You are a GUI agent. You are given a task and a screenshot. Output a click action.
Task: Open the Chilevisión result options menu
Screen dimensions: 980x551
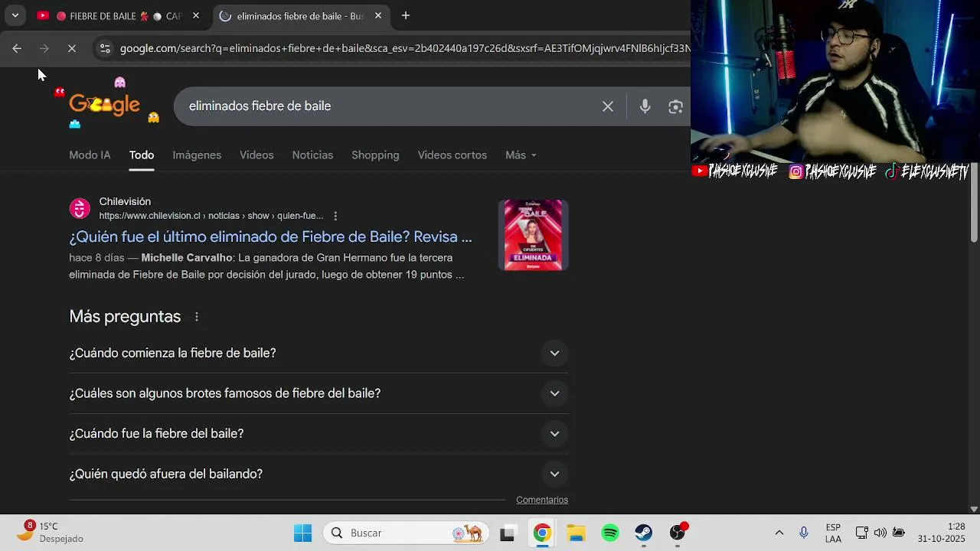[x=335, y=216]
